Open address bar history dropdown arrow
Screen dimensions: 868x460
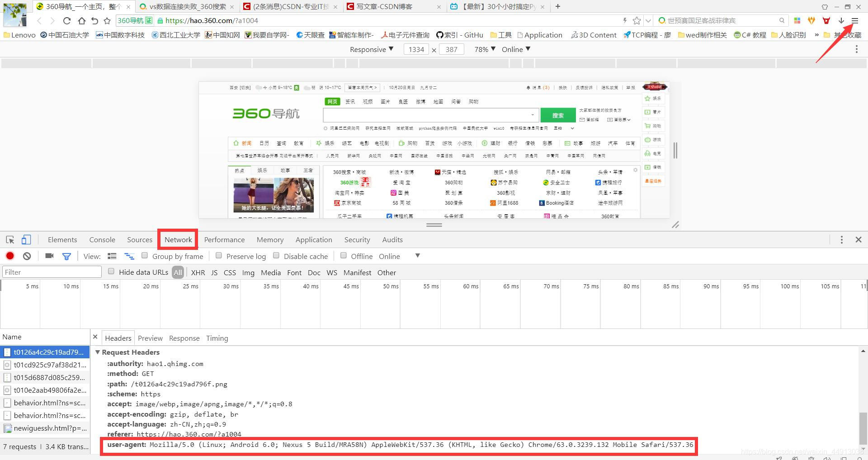(648, 20)
